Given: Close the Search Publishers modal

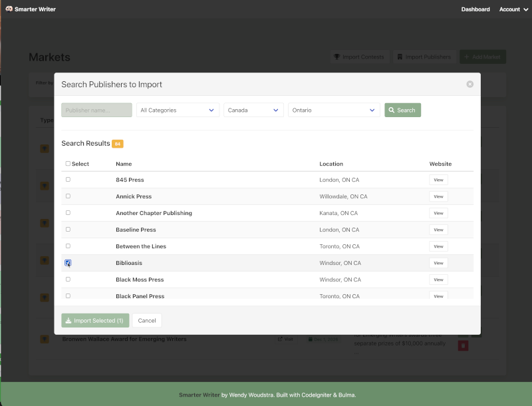Looking at the screenshot, I should (x=469, y=85).
